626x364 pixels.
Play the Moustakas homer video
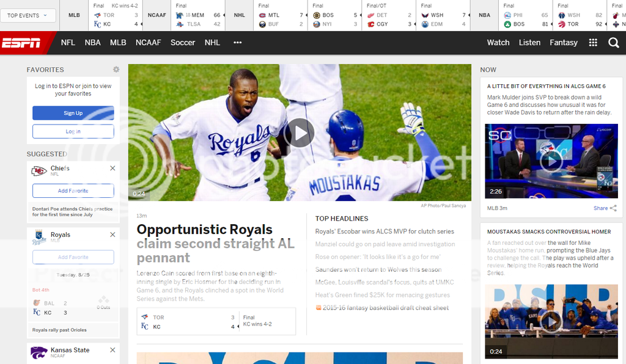[551, 321]
